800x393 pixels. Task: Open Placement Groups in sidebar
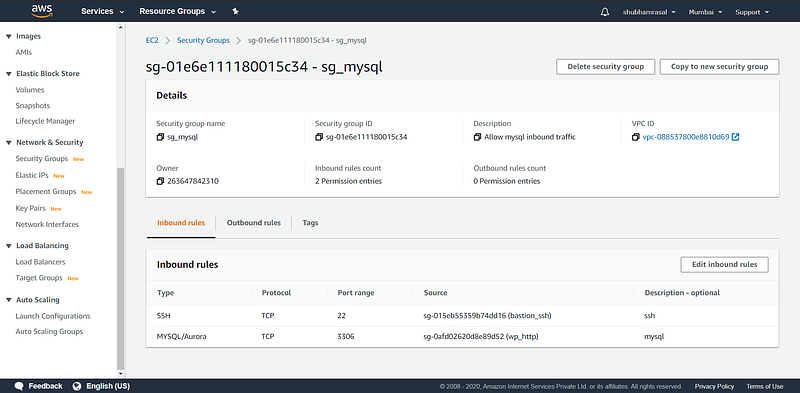tap(46, 192)
